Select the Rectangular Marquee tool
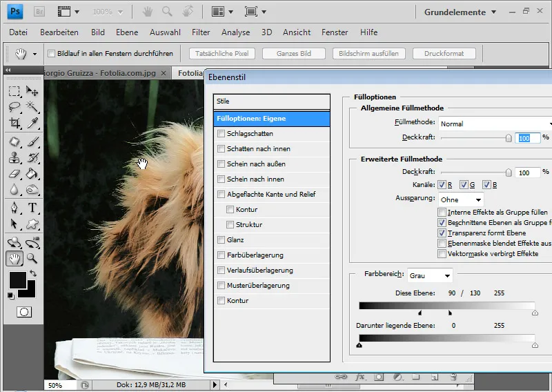 coord(14,91)
